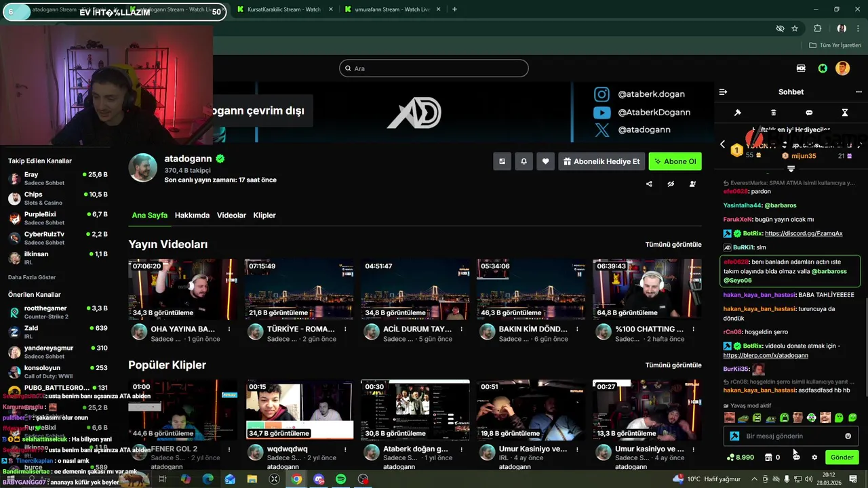Switch to umurafann Stream browser tab
Viewport: 868px width, 488px height.
(x=391, y=9)
